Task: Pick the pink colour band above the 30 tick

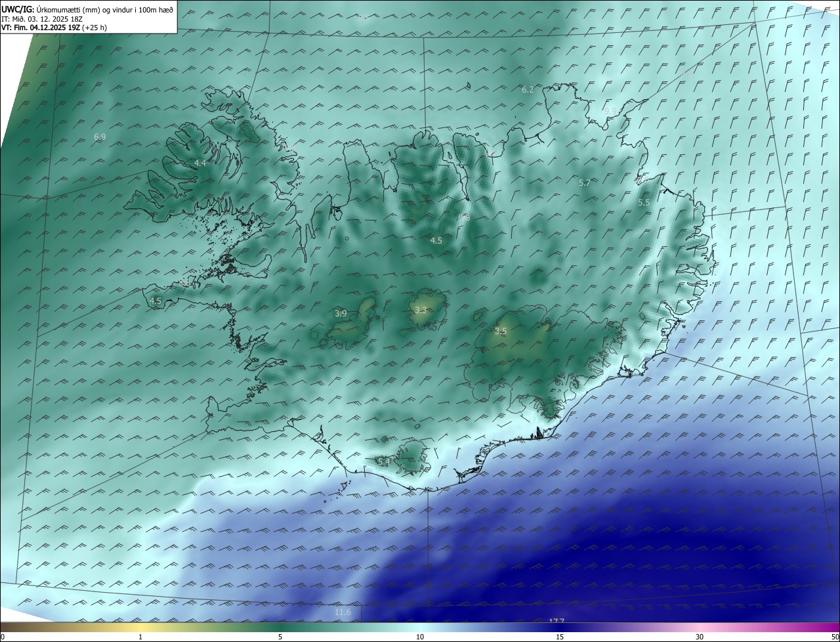Action: [700, 627]
